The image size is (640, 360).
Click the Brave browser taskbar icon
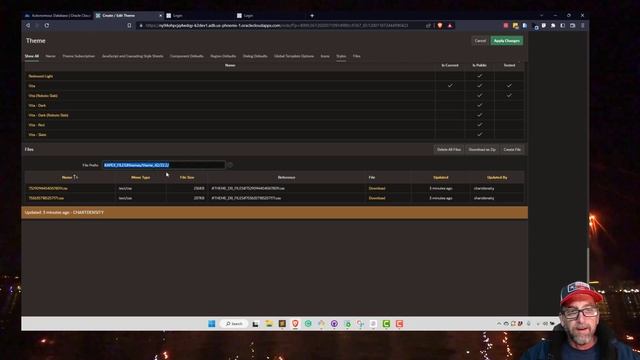pos(295,324)
